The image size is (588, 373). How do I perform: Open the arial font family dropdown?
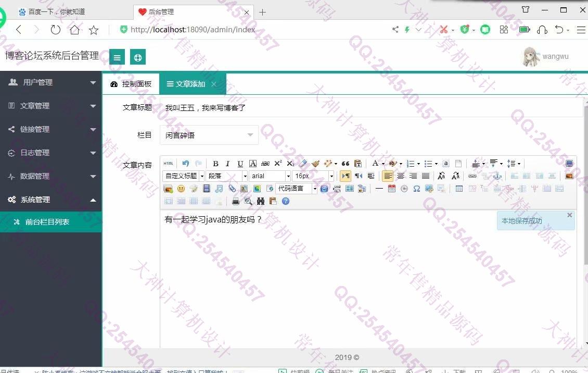tap(270, 176)
